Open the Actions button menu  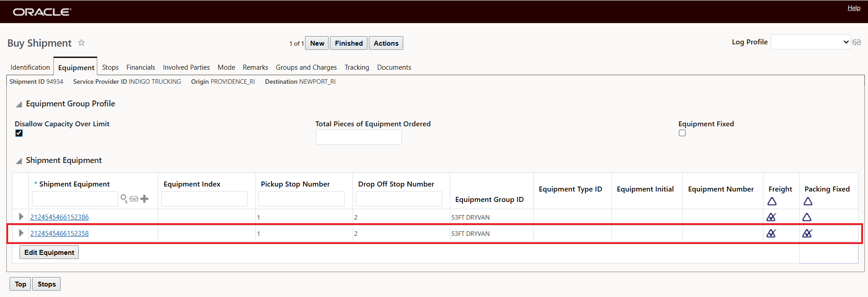[x=386, y=43]
